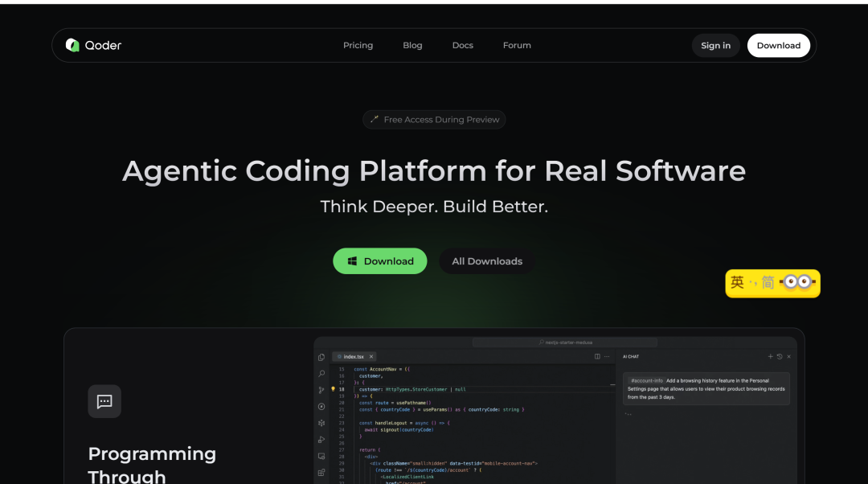
Task: Close the index.tsx tab with its X
Action: point(371,357)
